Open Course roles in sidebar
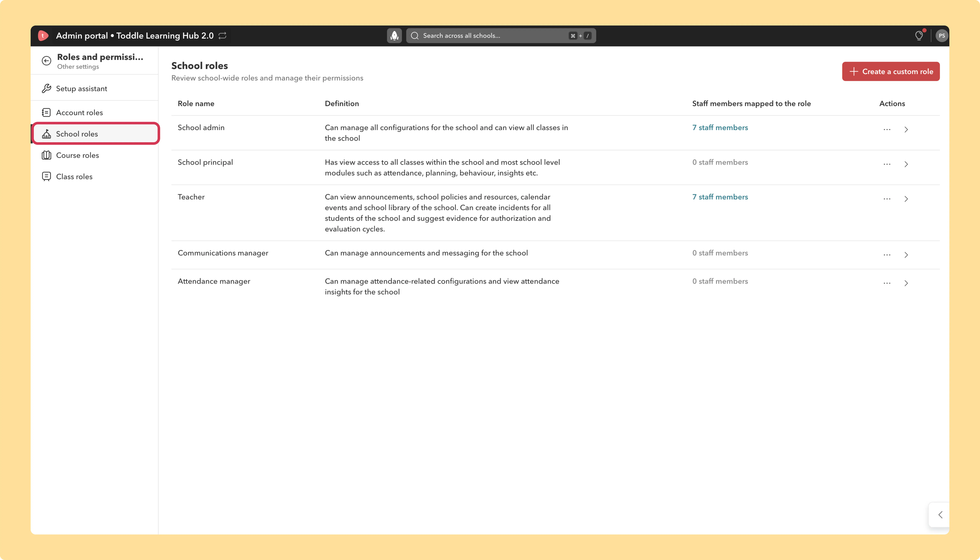Viewport: 980px width, 560px height. [x=95, y=155]
